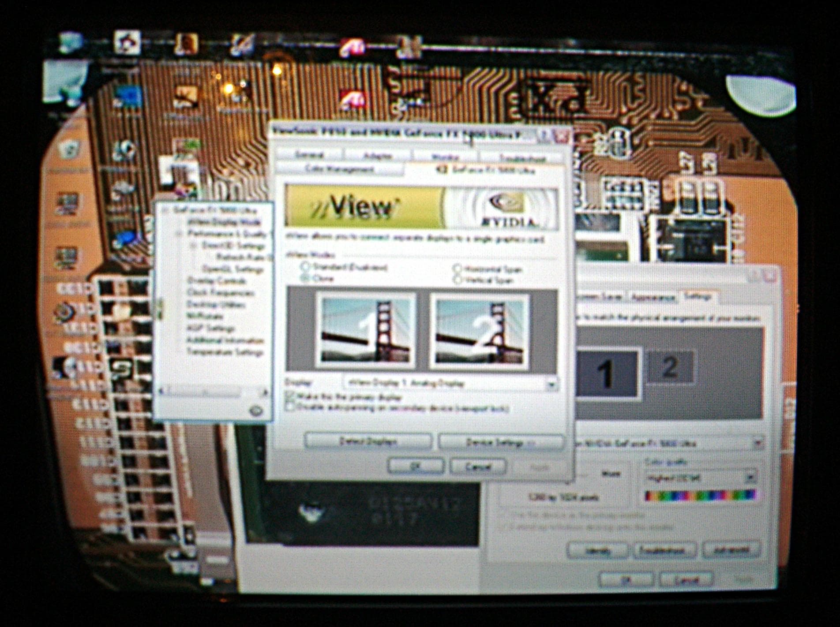Click Cancel in the Display Properties window
The image size is (840, 627).
click(x=686, y=579)
